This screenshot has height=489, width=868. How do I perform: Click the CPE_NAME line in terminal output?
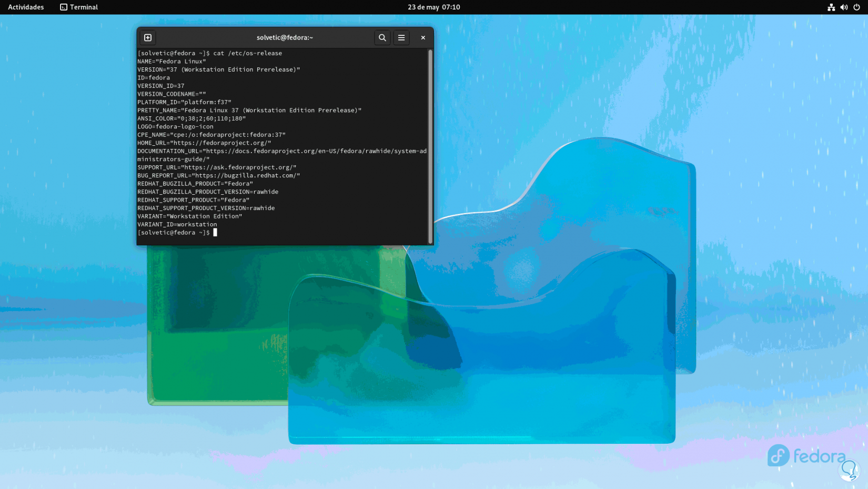tap(211, 135)
